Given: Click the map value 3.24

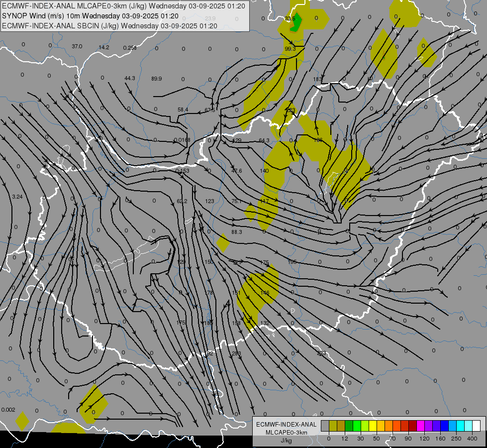Looking at the screenshot, I should pos(17,197).
